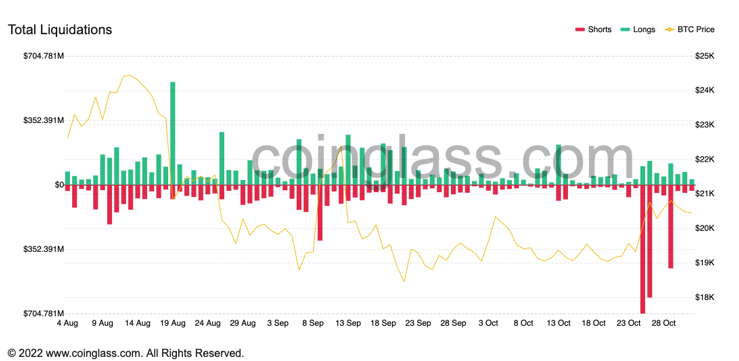Click the $25K right axis label
The width and height of the screenshot is (739, 361).
click(x=705, y=56)
